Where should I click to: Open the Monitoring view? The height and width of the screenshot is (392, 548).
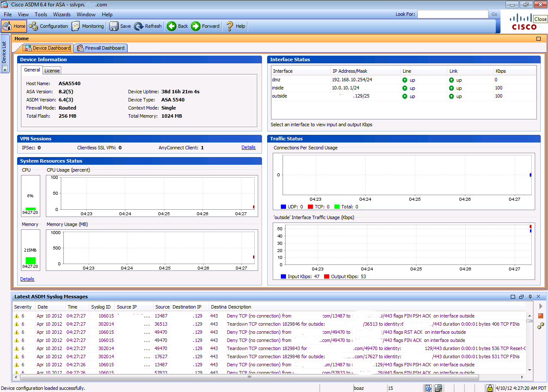pyautogui.click(x=88, y=26)
